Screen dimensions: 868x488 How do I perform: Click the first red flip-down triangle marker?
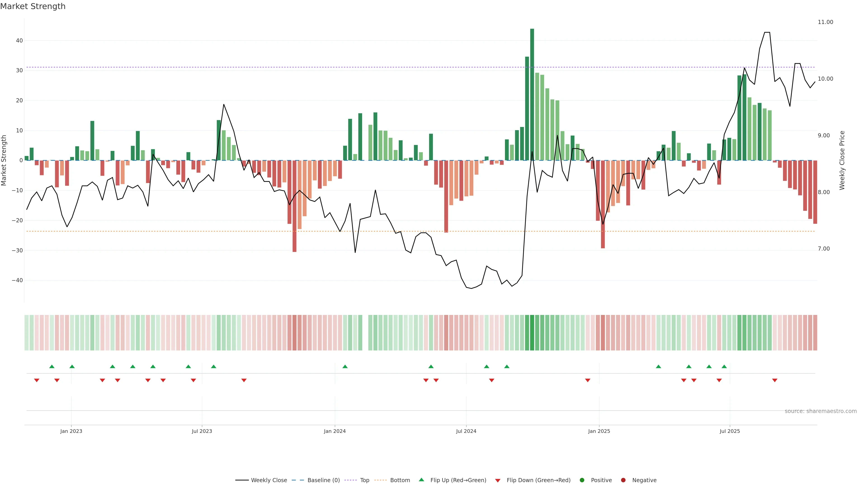tap(37, 380)
